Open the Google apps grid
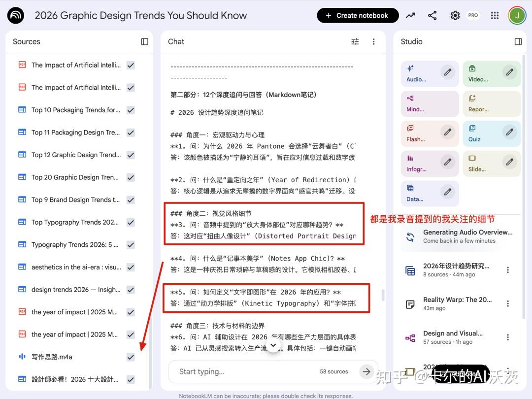532x399 pixels. click(495, 16)
